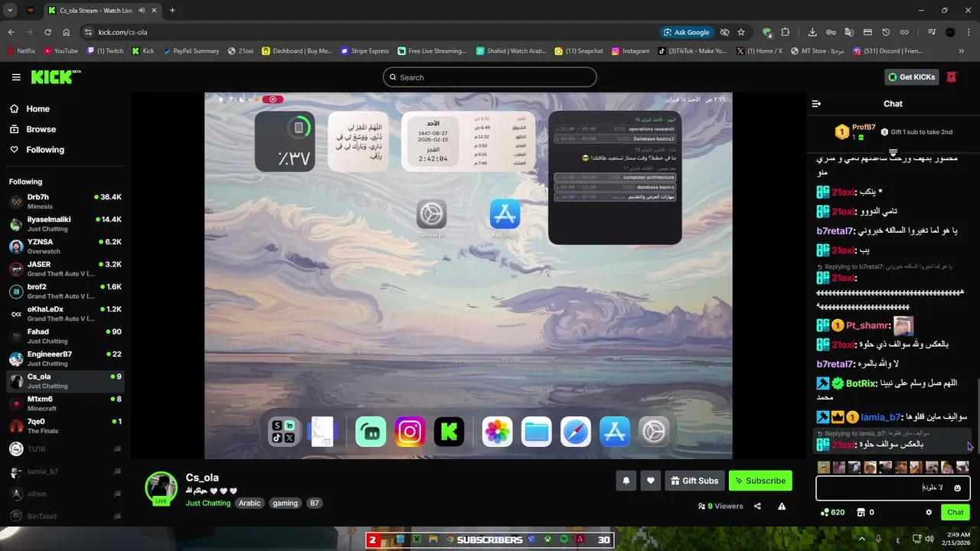Click the report warning triangle icon
The image size is (980, 551).
coord(782,506)
